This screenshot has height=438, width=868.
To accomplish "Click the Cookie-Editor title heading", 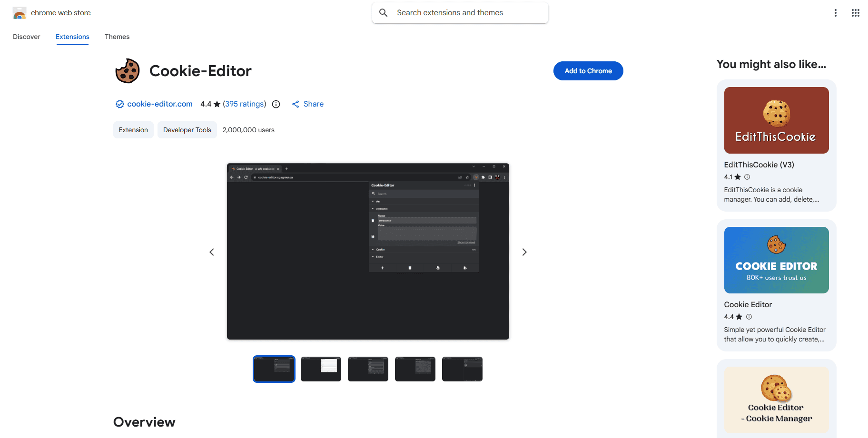I will point(200,71).
